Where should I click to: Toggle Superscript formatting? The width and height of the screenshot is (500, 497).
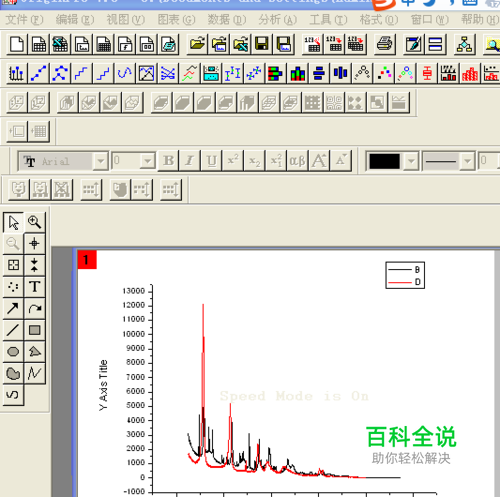tap(233, 161)
